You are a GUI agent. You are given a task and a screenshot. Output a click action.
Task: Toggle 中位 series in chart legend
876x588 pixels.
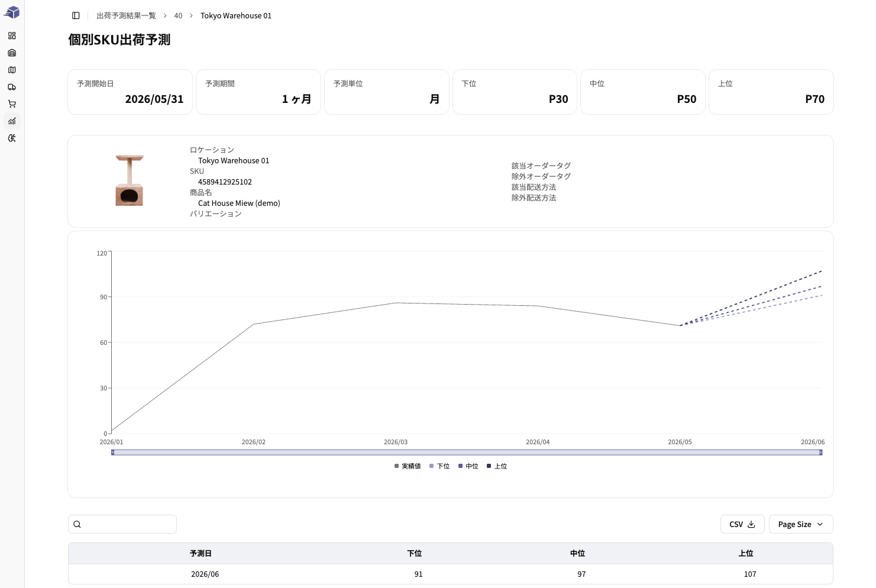coord(468,466)
